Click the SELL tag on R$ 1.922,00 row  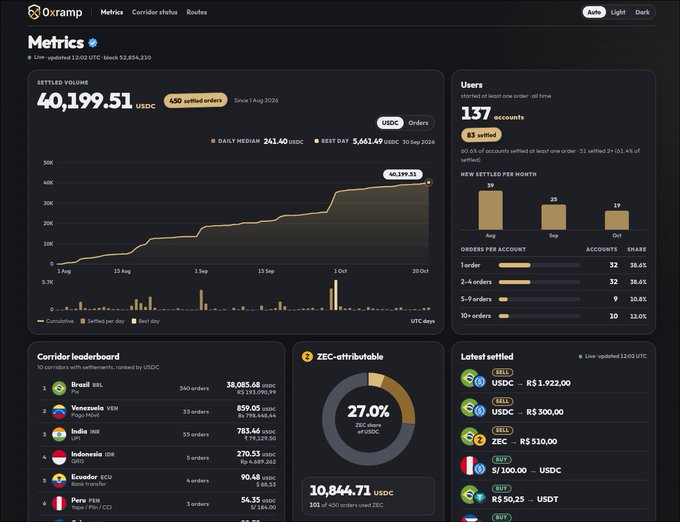[x=502, y=372]
